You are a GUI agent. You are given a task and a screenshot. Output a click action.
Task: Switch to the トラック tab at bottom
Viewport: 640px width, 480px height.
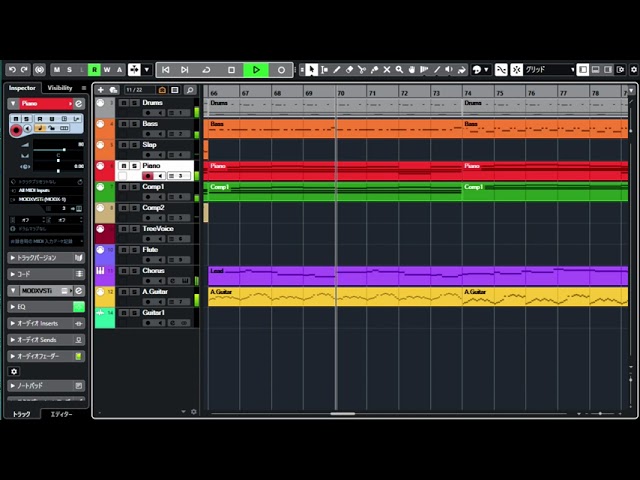click(22, 414)
